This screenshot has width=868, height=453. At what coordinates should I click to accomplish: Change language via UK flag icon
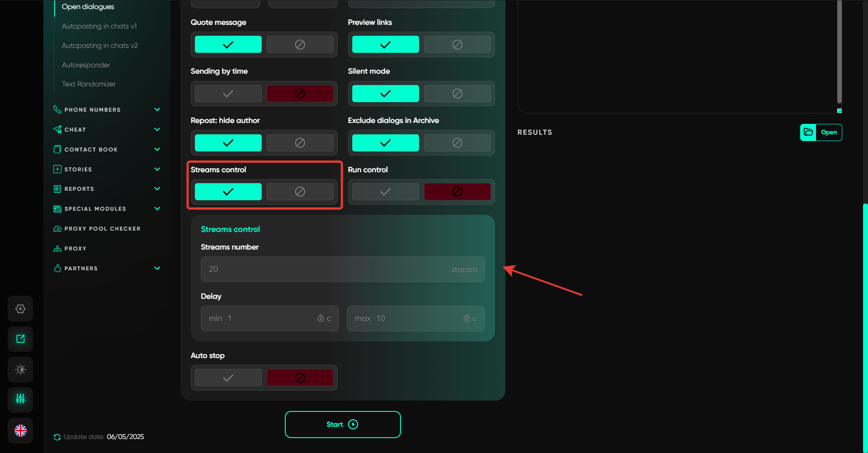tap(20, 430)
